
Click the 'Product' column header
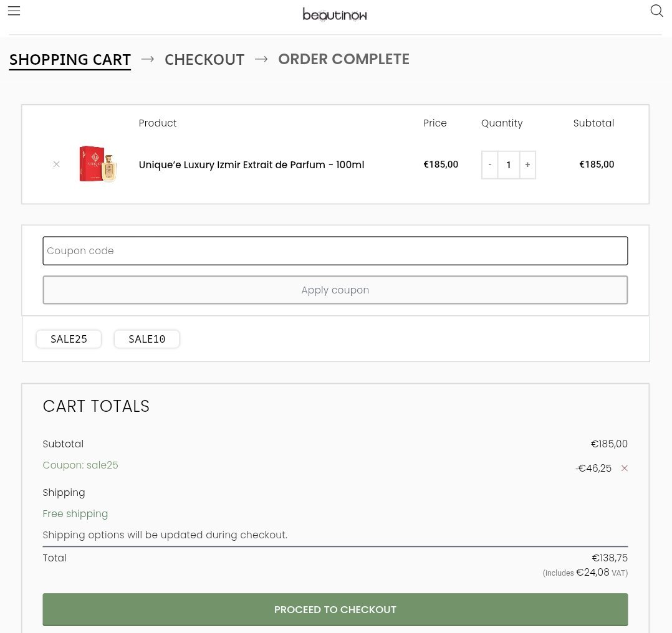click(158, 123)
